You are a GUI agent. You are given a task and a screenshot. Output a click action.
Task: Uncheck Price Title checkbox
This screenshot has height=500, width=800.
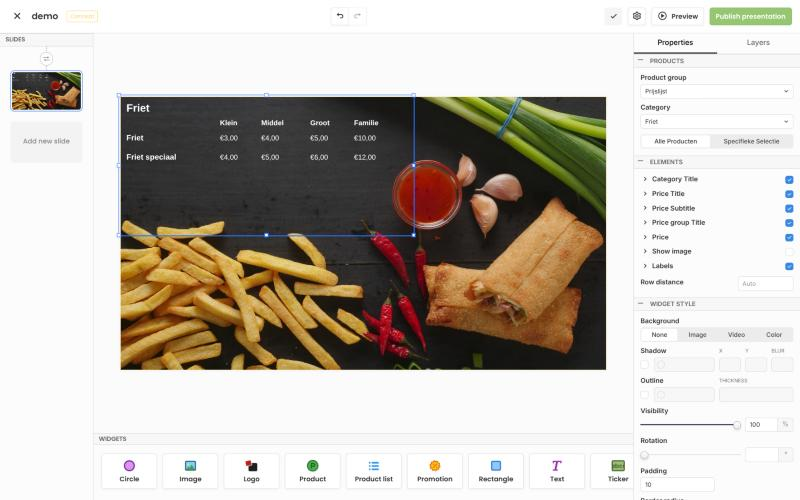789,194
